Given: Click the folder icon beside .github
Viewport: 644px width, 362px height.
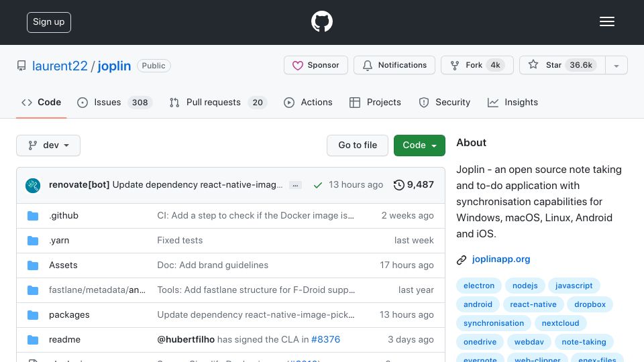Looking at the screenshot, I should click(x=33, y=216).
